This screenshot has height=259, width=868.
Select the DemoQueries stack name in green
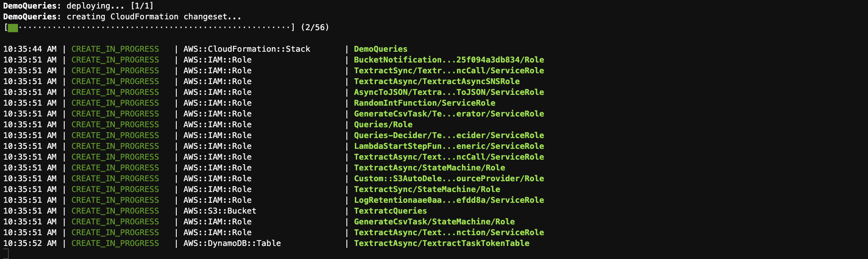click(x=380, y=49)
